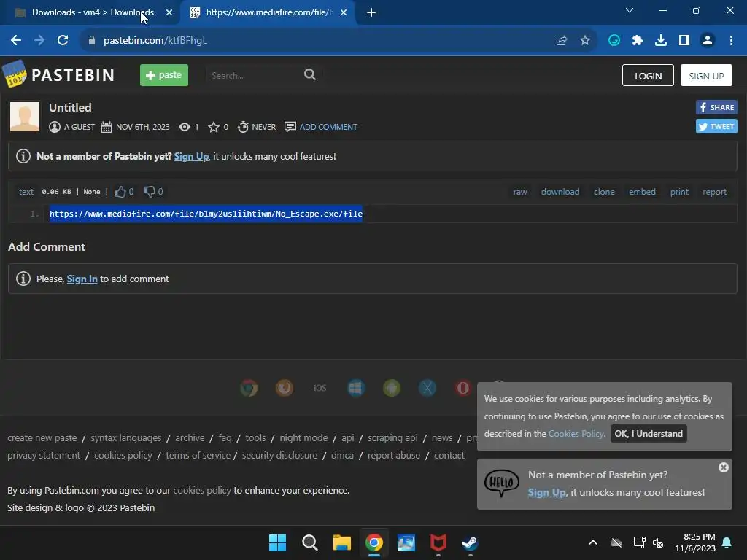The image size is (747, 560).
Task: Open the Windows Start menu
Action: [x=277, y=542]
